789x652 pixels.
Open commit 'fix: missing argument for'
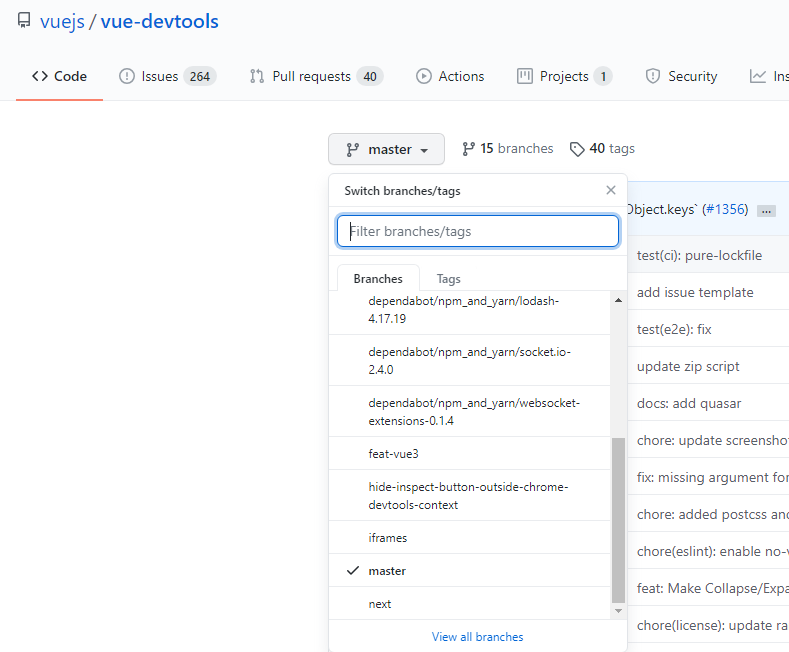tap(713, 477)
